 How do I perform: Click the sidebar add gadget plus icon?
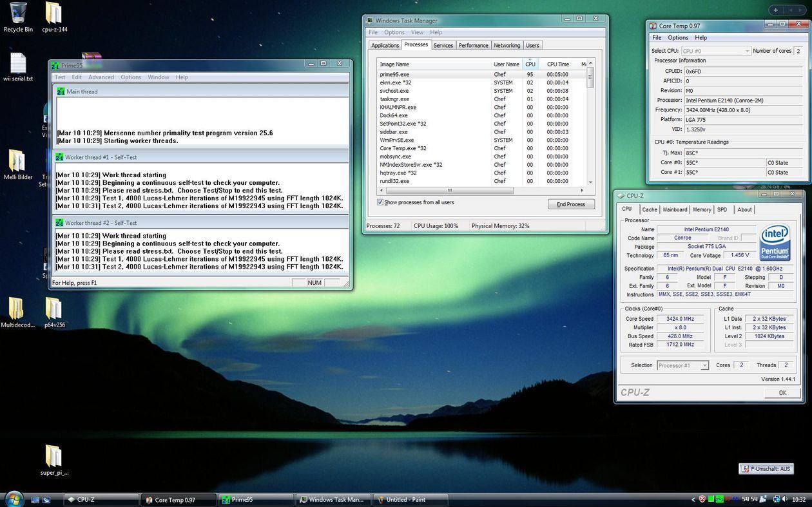775,10
